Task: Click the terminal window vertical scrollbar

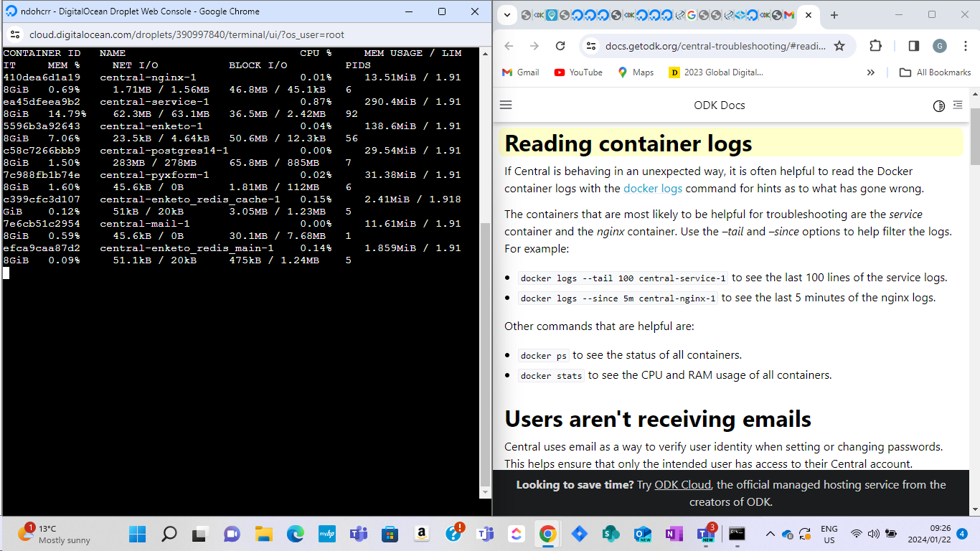Action: (485, 355)
